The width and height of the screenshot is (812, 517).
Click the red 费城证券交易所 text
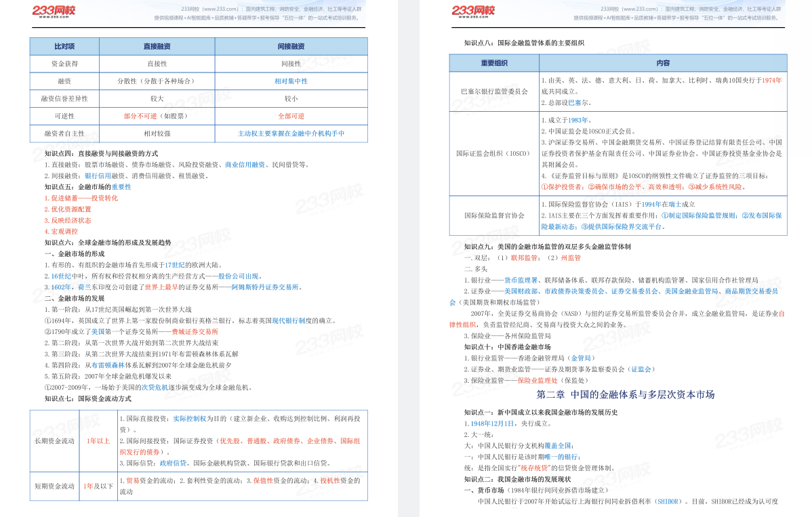195,331
